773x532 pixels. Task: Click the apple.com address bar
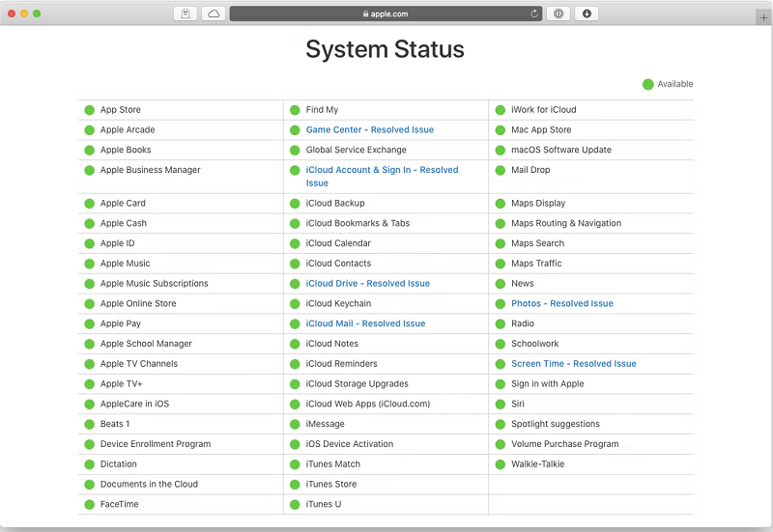point(386,14)
